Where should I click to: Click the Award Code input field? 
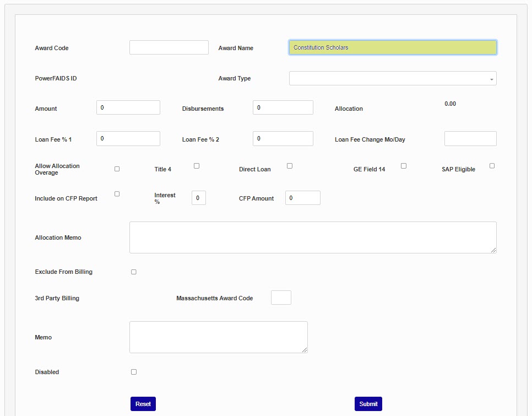click(x=169, y=47)
